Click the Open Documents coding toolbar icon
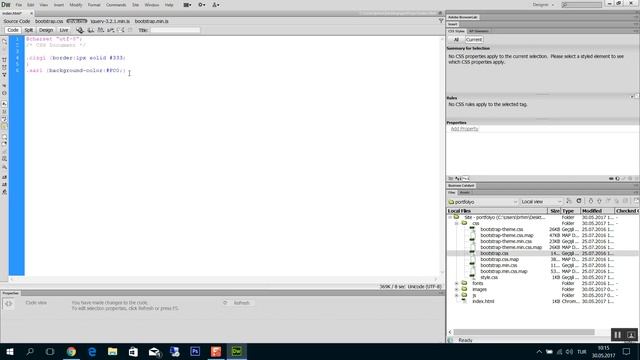 (x=4, y=42)
